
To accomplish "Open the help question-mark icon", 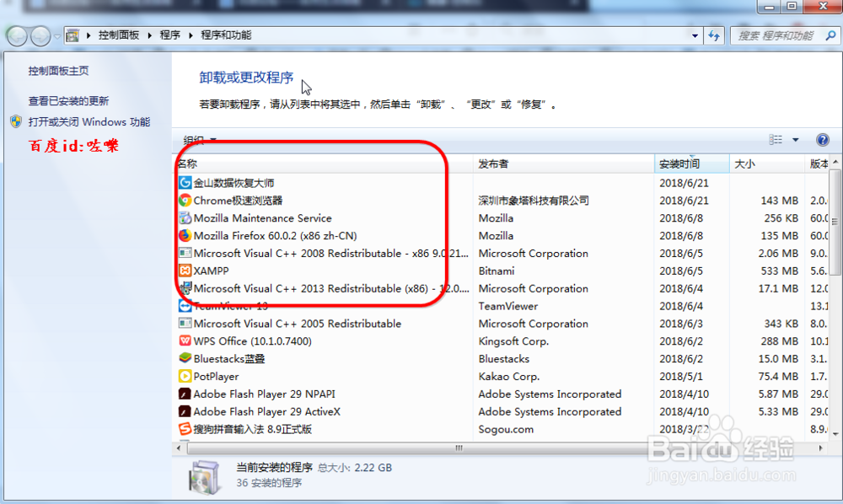I will point(822,140).
